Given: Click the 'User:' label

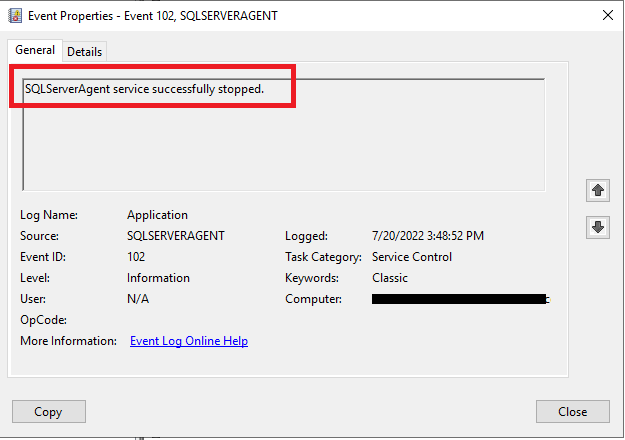Looking at the screenshot, I should 33,299.
